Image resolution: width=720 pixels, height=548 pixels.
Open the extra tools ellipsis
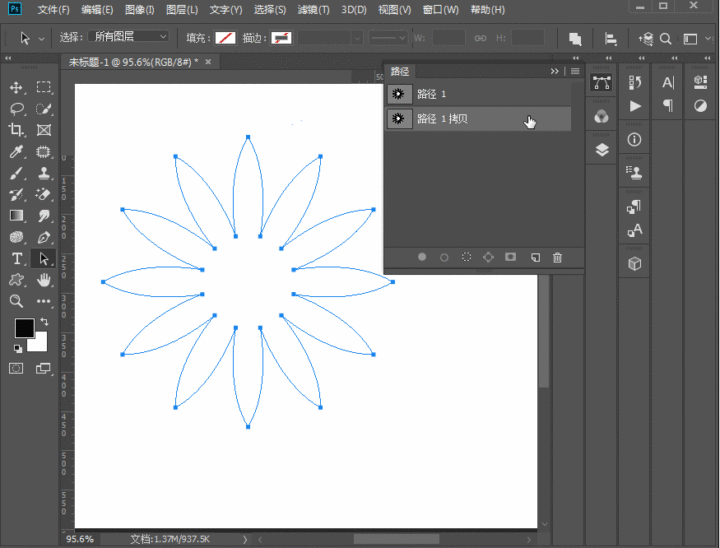coord(44,301)
